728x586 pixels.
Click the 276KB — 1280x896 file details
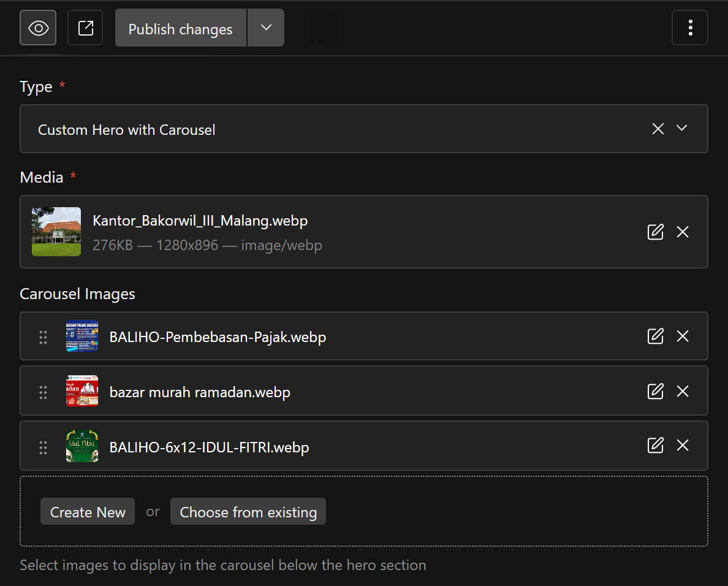click(207, 245)
